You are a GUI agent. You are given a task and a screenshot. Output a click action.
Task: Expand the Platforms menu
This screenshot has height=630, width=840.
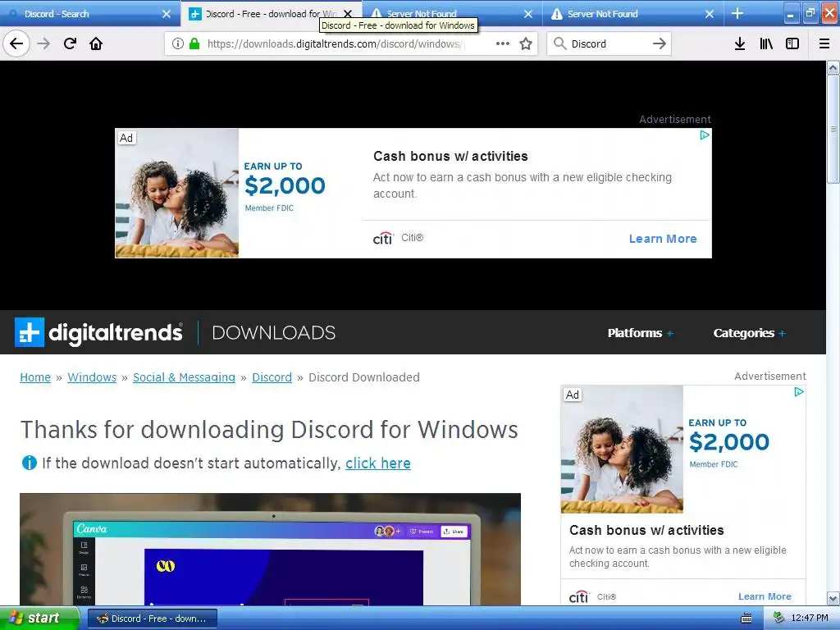640,333
